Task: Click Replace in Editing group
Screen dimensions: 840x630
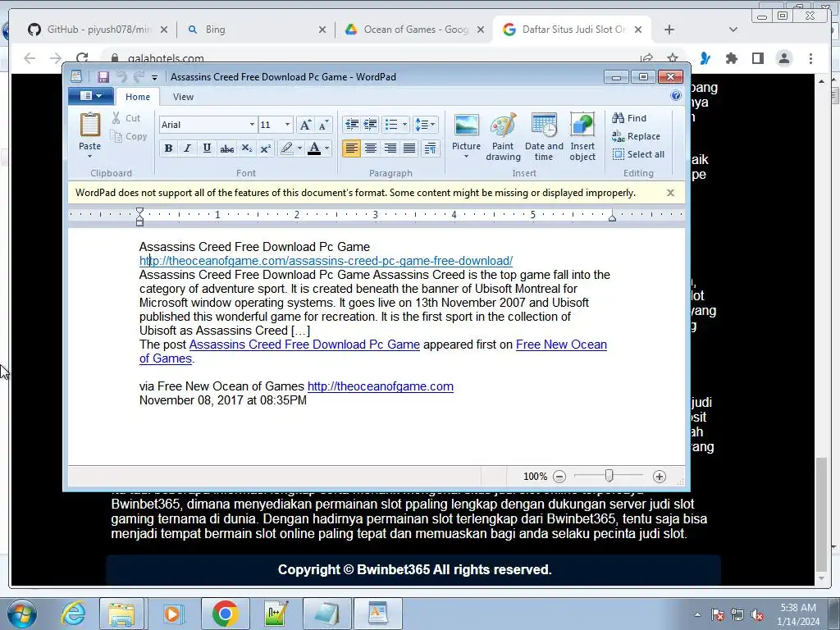Action: (x=636, y=136)
